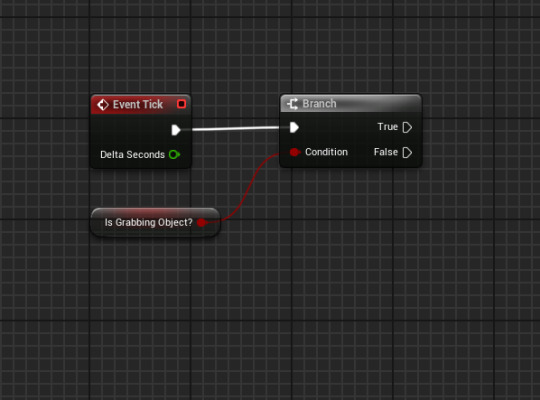Click the Event Tick execution output pin
The image size is (540, 400).
point(176,130)
